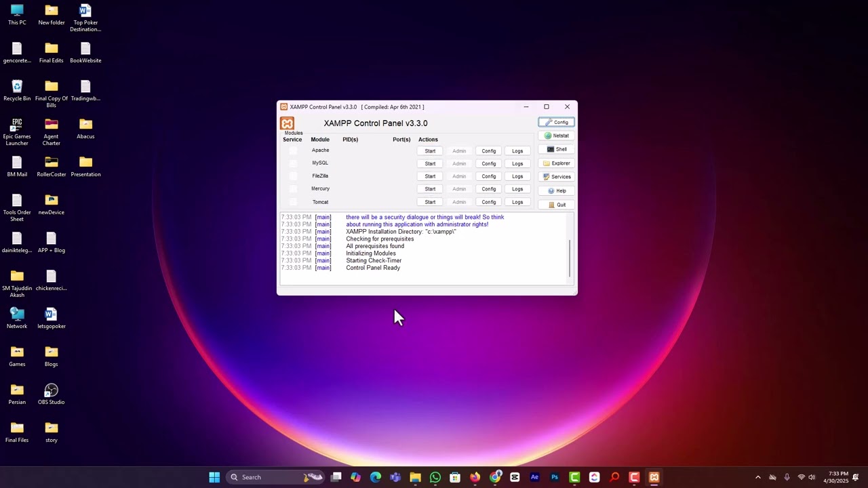Start the Apache module
The height and width of the screenshot is (488, 868).
430,151
